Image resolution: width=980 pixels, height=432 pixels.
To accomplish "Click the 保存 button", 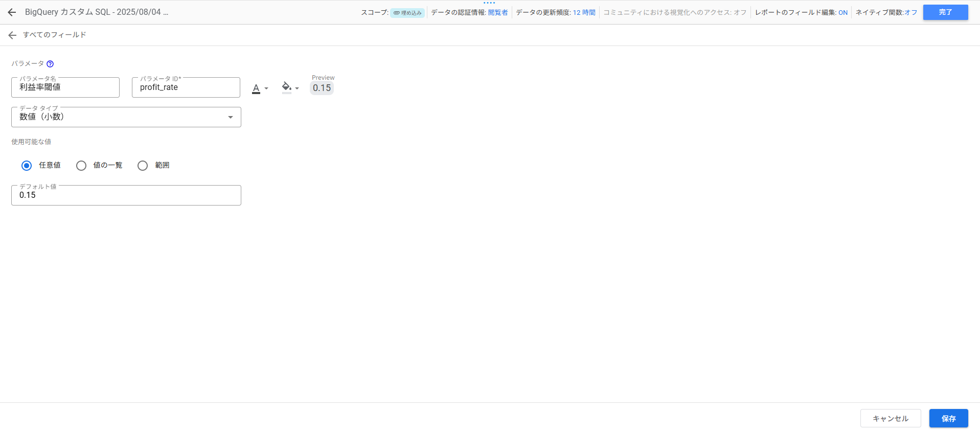I will click(x=949, y=418).
